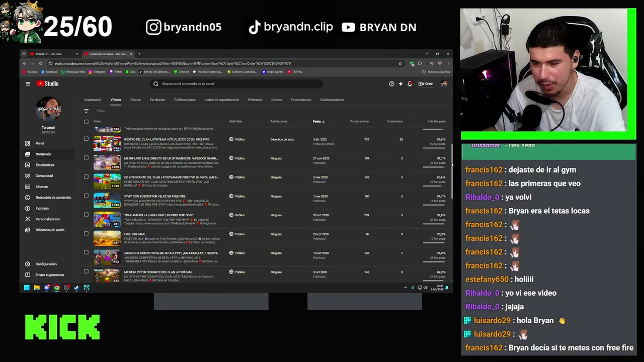The image size is (644, 362).
Task: Open the Instagram bookmark
Action: (97, 72)
